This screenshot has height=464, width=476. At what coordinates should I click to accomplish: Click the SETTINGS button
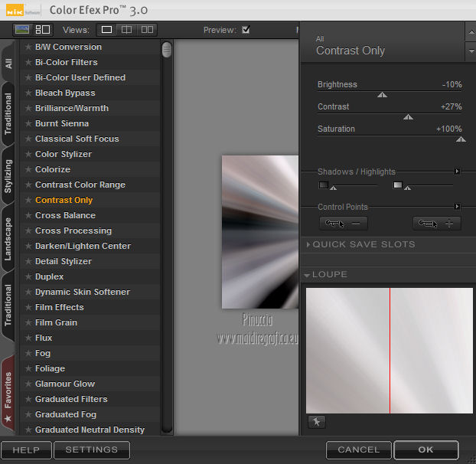click(x=92, y=449)
